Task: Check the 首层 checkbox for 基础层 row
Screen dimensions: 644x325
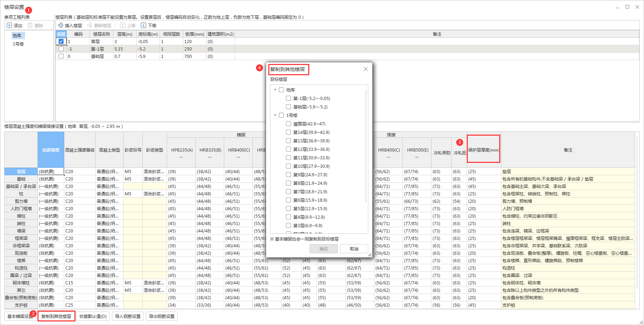Action: click(x=61, y=56)
